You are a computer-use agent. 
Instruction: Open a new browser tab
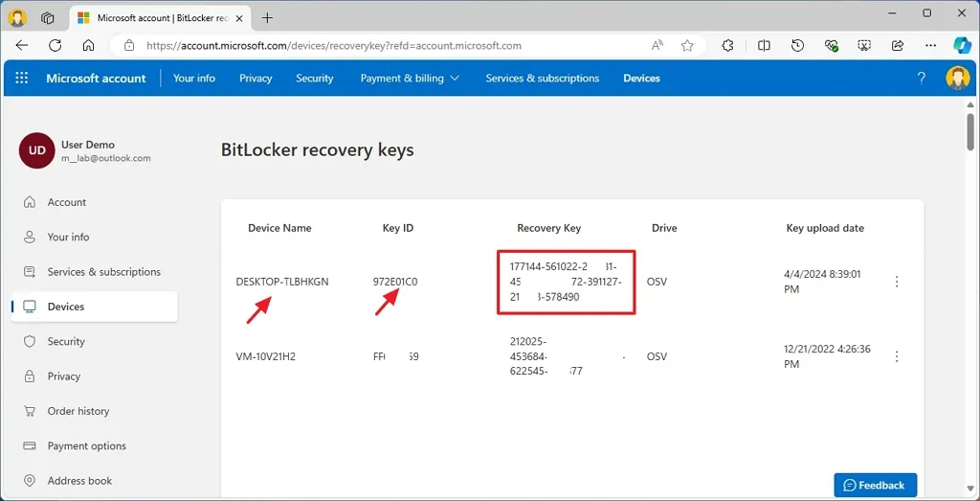[267, 17]
